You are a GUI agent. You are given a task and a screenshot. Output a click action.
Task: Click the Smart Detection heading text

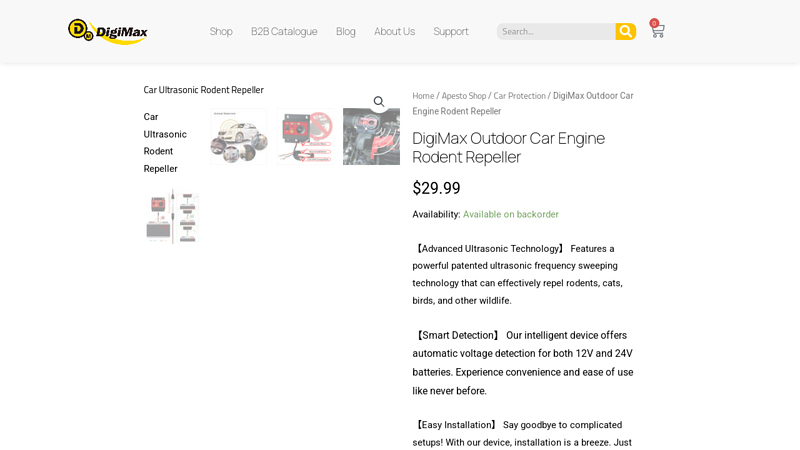pos(458,335)
